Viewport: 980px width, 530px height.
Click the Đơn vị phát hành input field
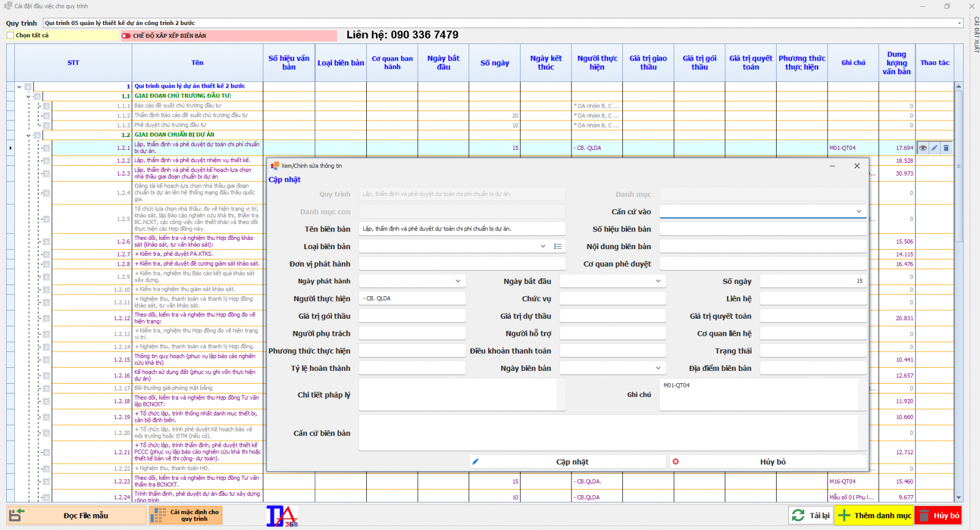[462, 264]
